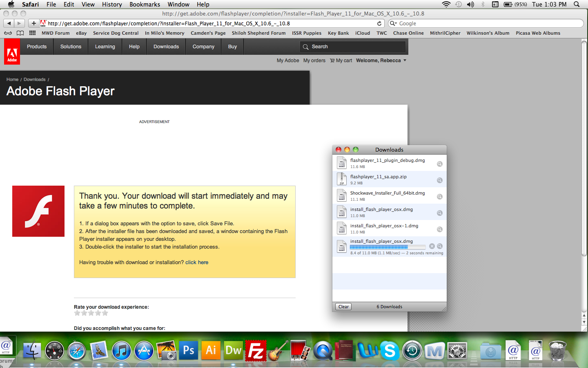The image size is (588, 368).
Task: Open the Company tab on Adobe site
Action: 203,47
